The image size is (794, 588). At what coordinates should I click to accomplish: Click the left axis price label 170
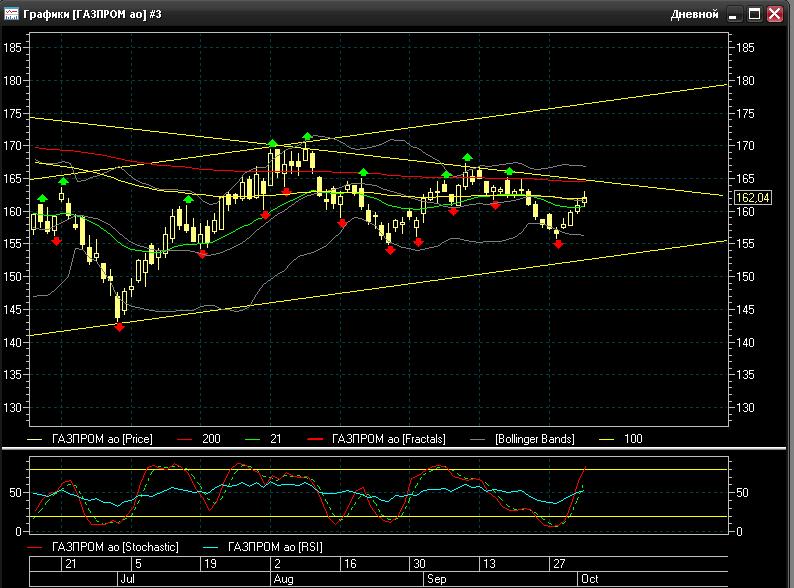click(12, 146)
